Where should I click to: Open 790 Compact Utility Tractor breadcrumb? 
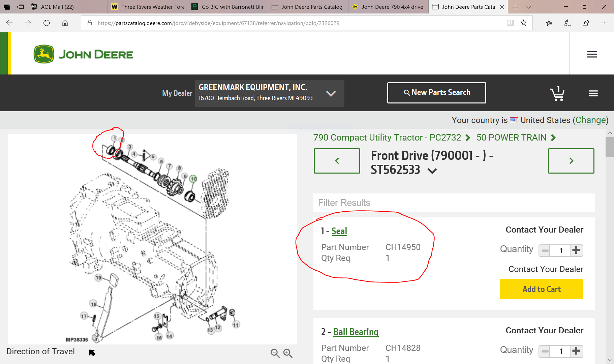tap(387, 138)
